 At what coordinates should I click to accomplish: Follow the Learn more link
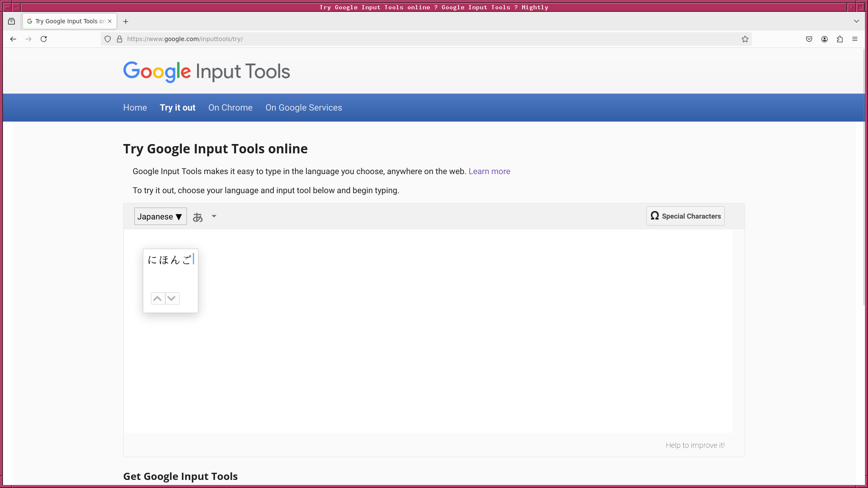click(489, 171)
